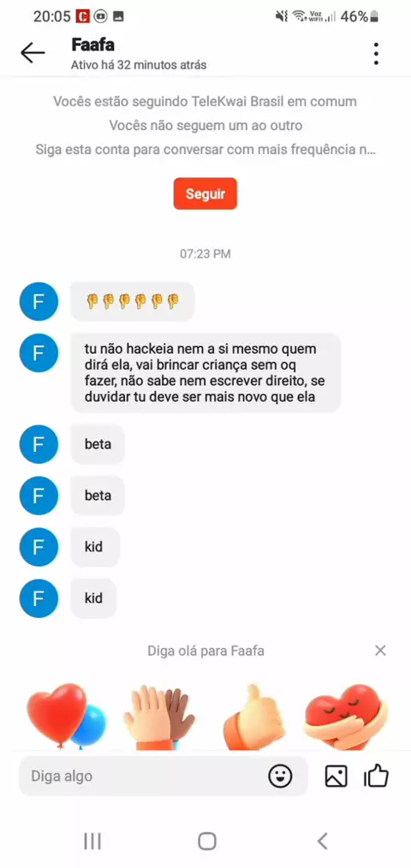
Task: Send the heart balloons sticker
Action: (x=65, y=716)
